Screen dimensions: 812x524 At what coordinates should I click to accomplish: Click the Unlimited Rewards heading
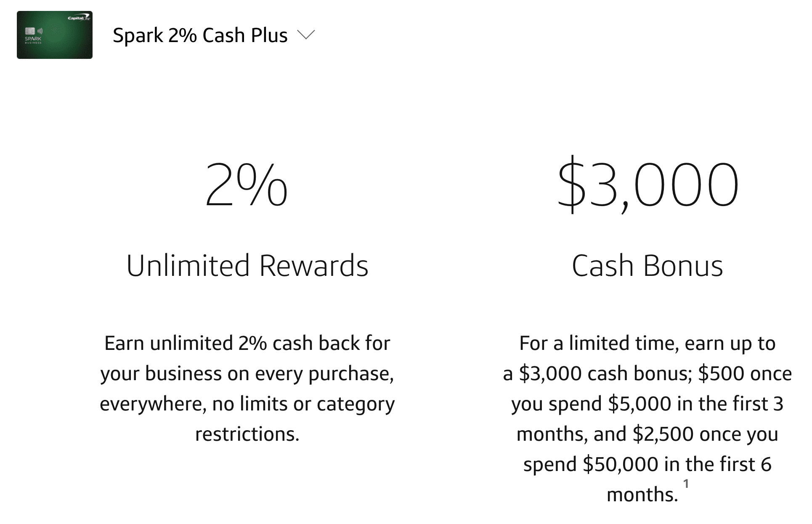coord(247,266)
